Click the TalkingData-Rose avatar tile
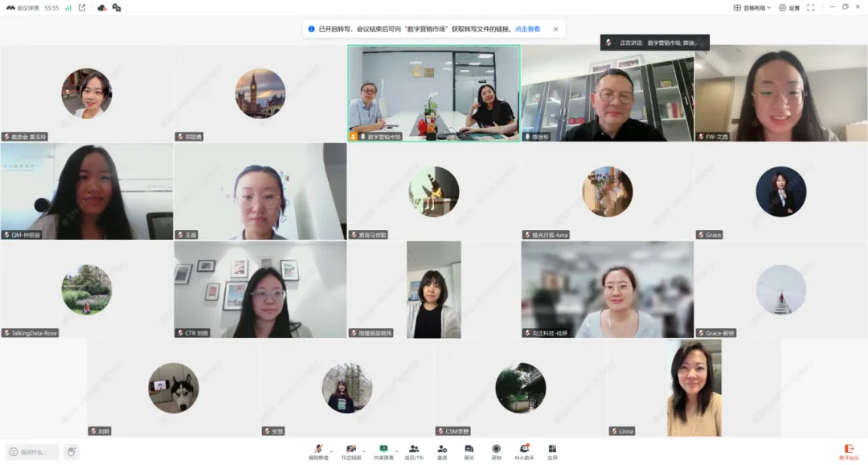The image size is (868, 465). 86,290
